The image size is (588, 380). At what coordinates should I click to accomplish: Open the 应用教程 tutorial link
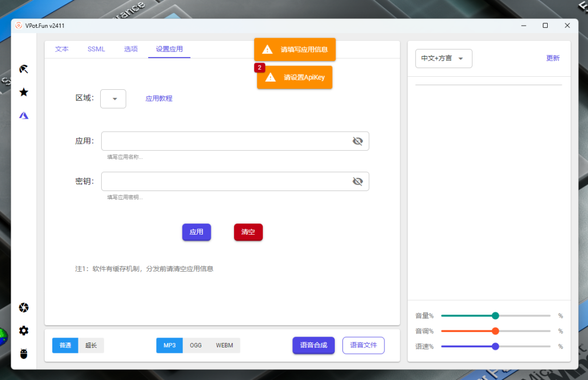click(x=159, y=99)
